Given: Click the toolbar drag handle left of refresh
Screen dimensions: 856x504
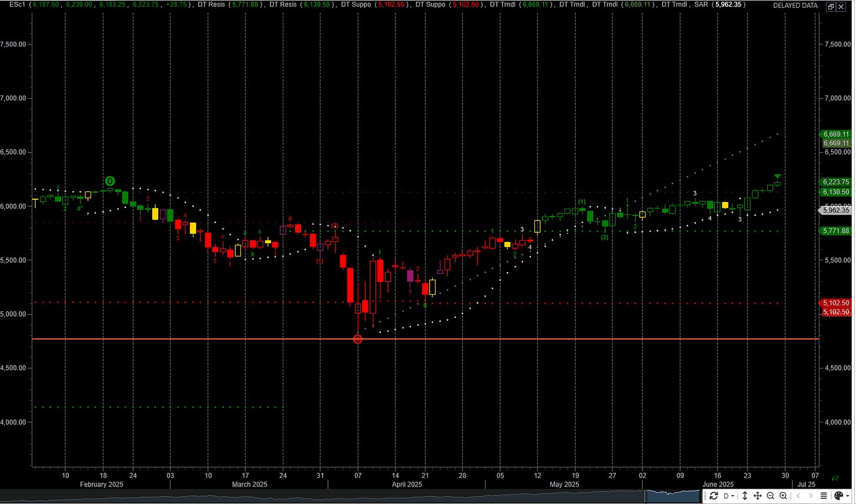Looking at the screenshot, I should click(x=705, y=496).
